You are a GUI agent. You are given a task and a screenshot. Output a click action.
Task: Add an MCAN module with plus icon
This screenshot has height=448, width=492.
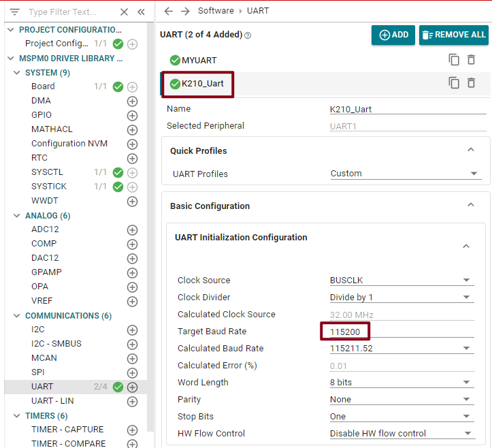[132, 359]
